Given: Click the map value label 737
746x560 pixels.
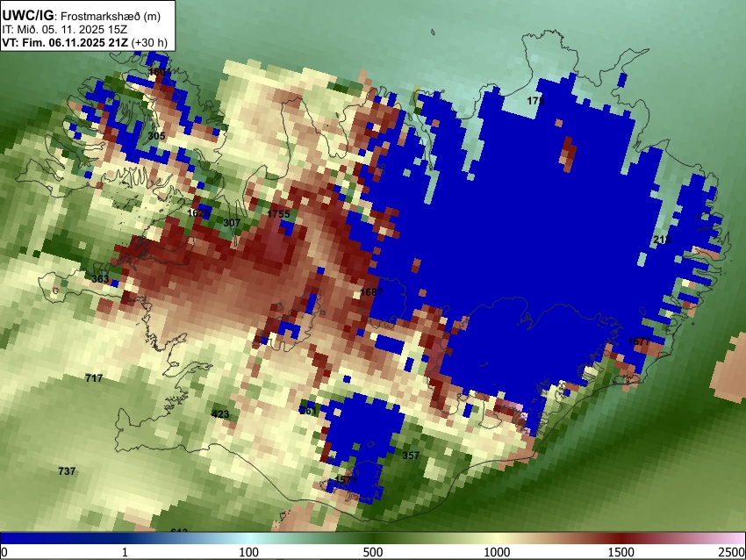Looking at the screenshot, I should tap(67, 471).
